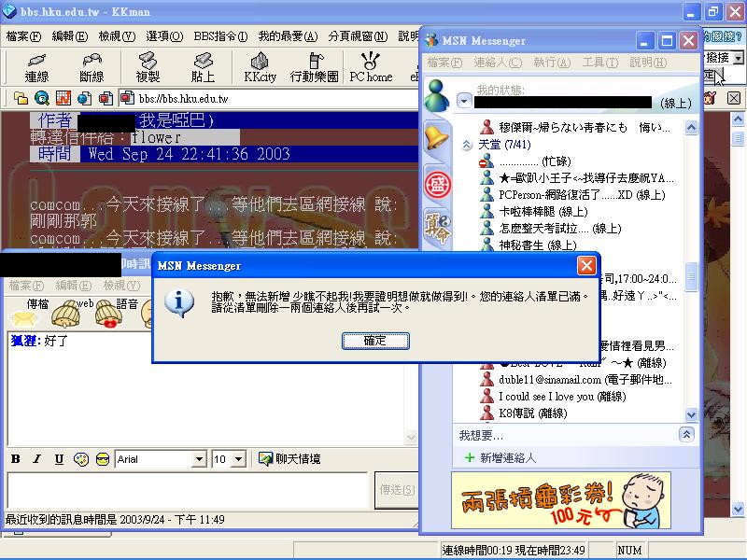Viewport: 747px width, 560px height.
Task: Select contact 神秘書生 (線上)
Action: point(538,245)
